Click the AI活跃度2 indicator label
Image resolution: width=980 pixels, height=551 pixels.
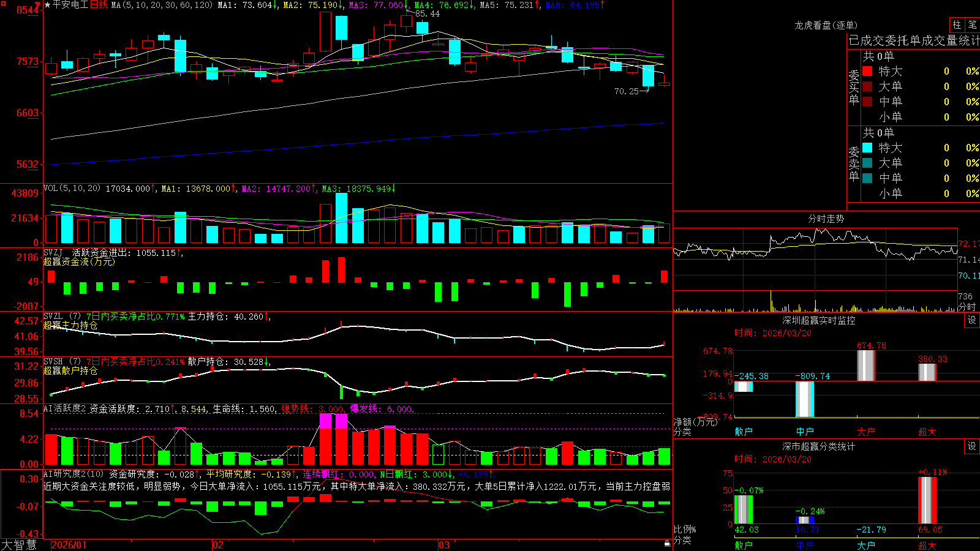point(65,409)
